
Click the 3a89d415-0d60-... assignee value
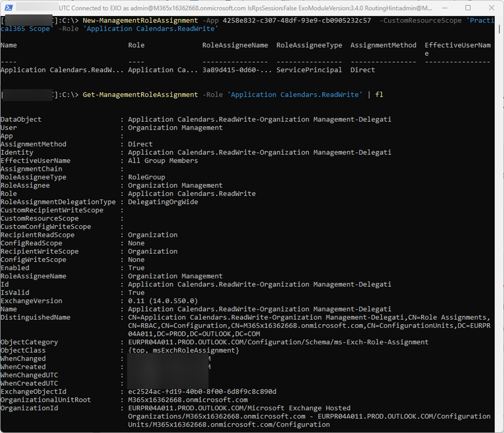(x=237, y=70)
